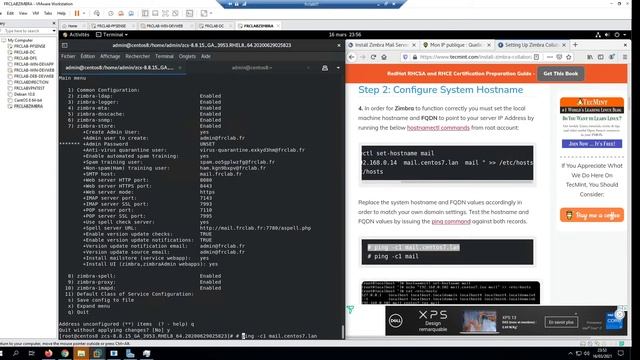This screenshot has width=640, height=360.
Task: Select FRCLAB-DEB-DEVWEB in the library tree
Action: (34, 76)
